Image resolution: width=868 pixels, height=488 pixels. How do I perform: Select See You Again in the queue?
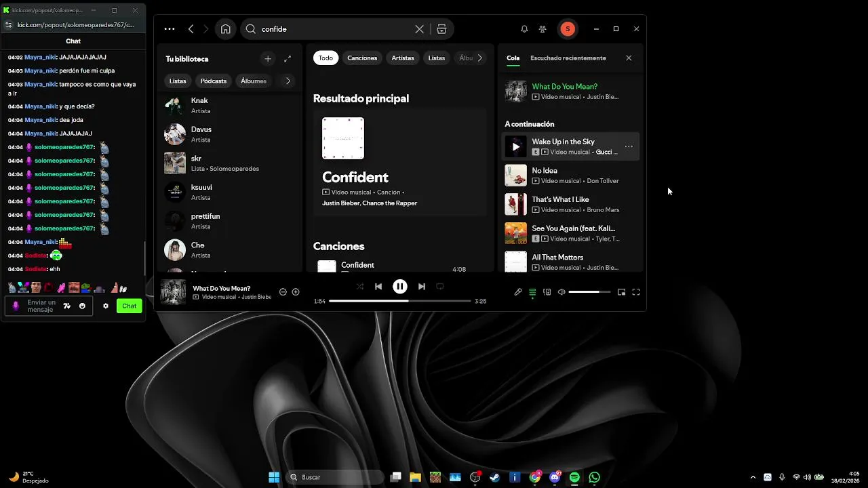point(571,233)
